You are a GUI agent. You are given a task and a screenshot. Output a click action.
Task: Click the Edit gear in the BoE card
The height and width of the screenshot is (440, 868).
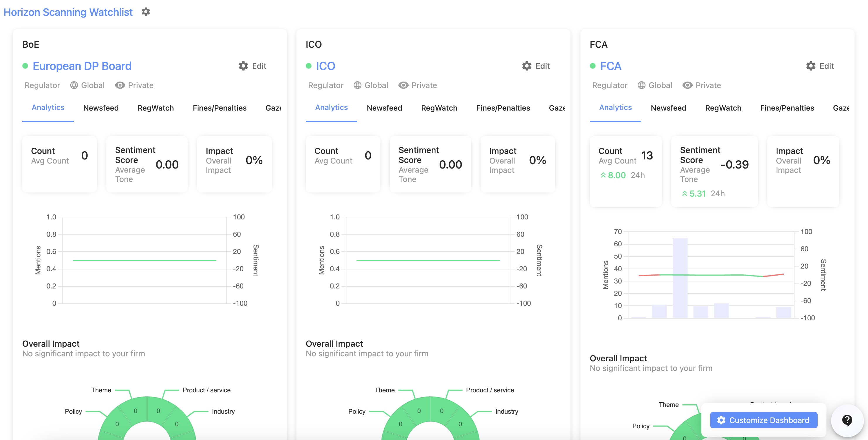(x=243, y=66)
